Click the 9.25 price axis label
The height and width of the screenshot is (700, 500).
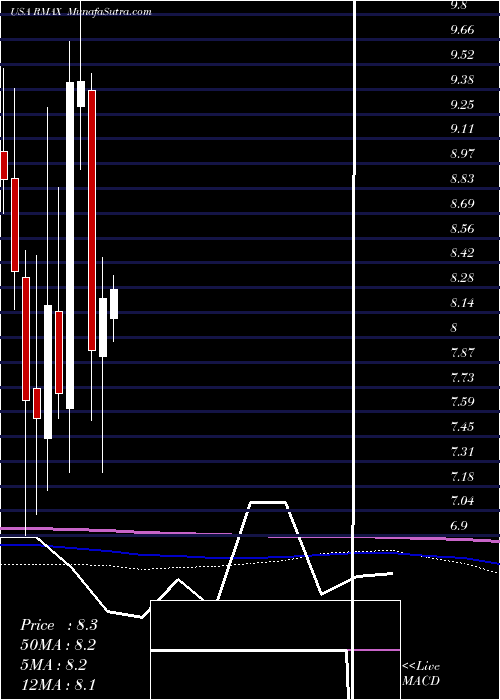click(462, 104)
